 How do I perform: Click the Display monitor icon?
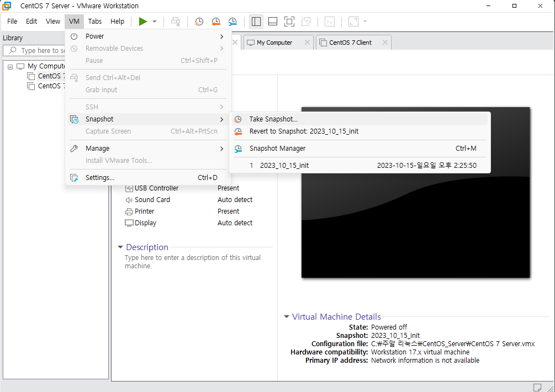pyautogui.click(x=129, y=223)
